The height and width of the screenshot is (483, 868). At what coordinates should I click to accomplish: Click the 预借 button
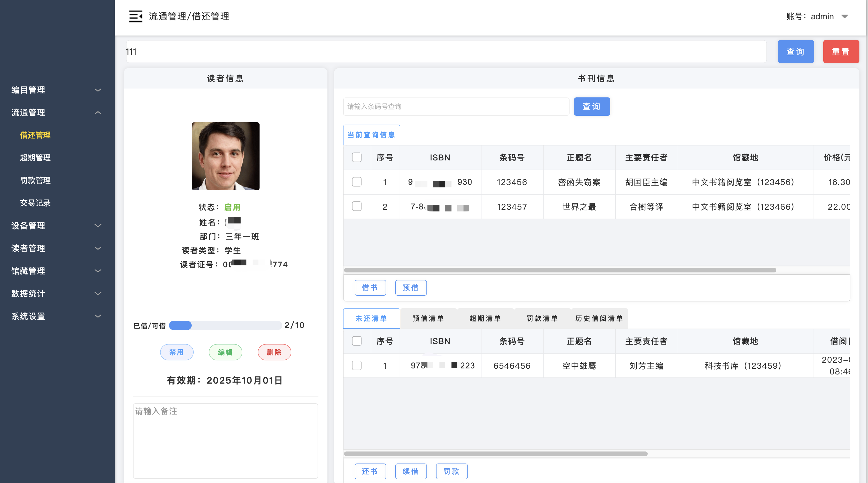411,288
